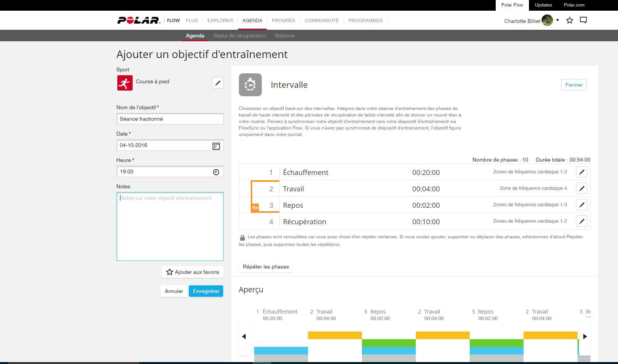Switch to the Balance tab
The height and width of the screenshot is (364, 618).
[285, 36]
